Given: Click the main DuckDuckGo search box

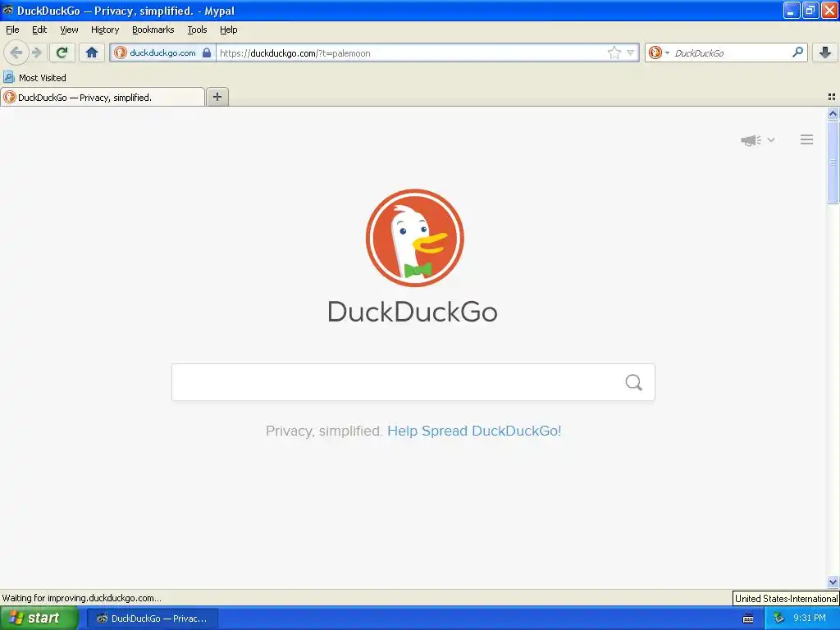Looking at the screenshot, I should 413,382.
